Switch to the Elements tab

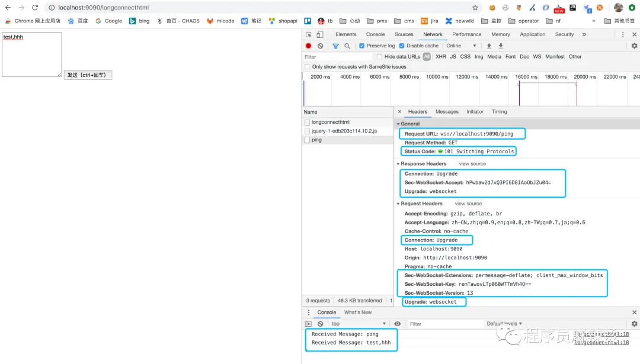coord(345,35)
